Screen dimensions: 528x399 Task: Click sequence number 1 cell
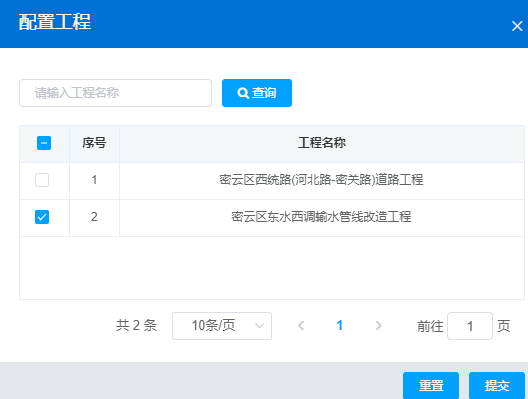[94, 180]
